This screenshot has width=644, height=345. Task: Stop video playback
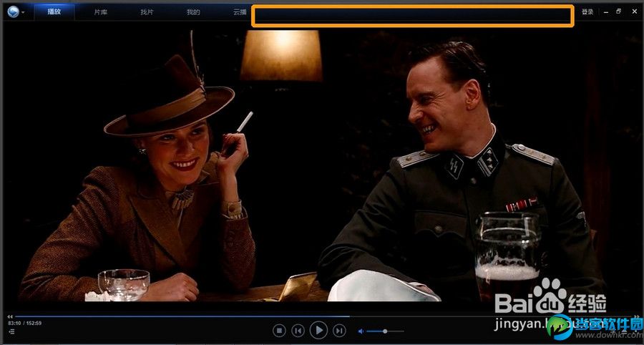(279, 330)
